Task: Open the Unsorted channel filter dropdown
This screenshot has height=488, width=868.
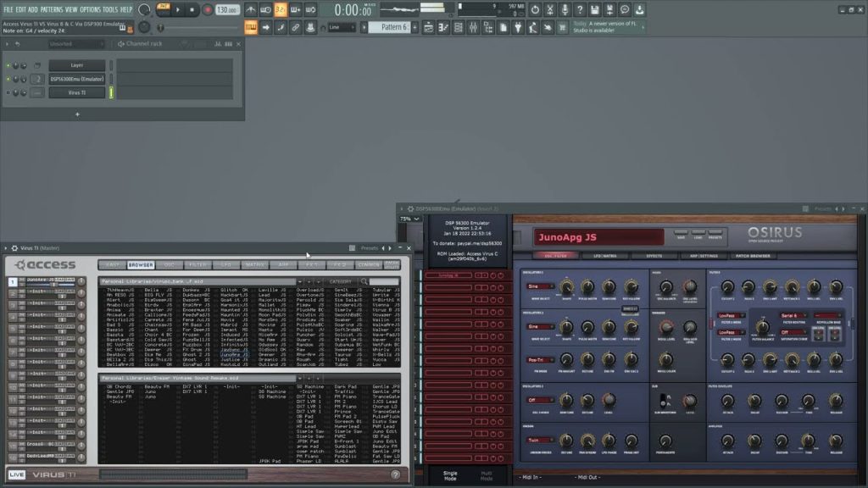Action: (x=75, y=44)
